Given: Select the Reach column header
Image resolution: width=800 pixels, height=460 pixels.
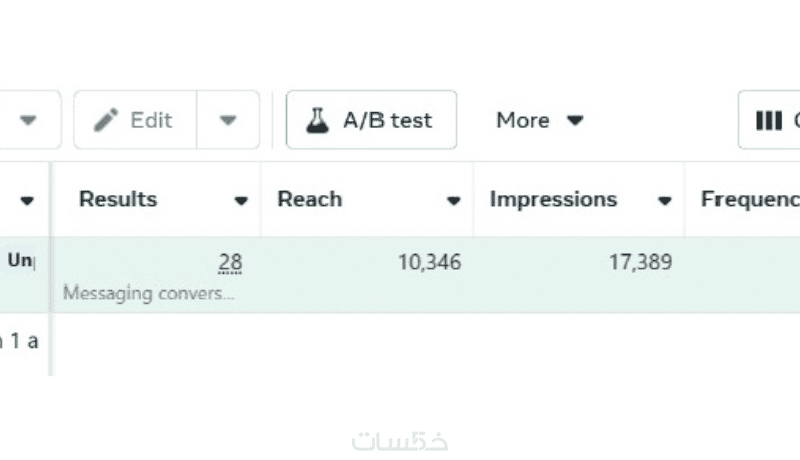Looking at the screenshot, I should pos(310,199).
